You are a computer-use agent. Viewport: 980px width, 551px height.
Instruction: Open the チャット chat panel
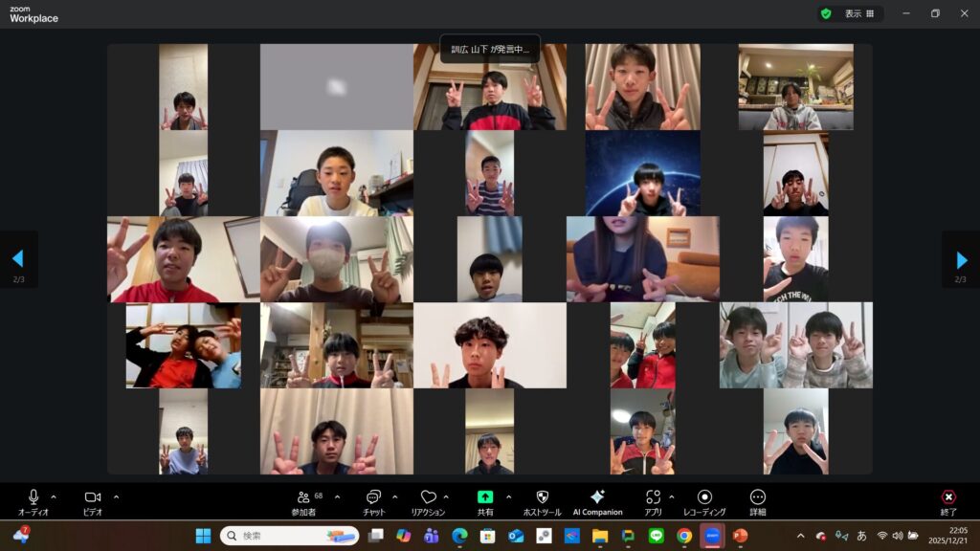373,498
